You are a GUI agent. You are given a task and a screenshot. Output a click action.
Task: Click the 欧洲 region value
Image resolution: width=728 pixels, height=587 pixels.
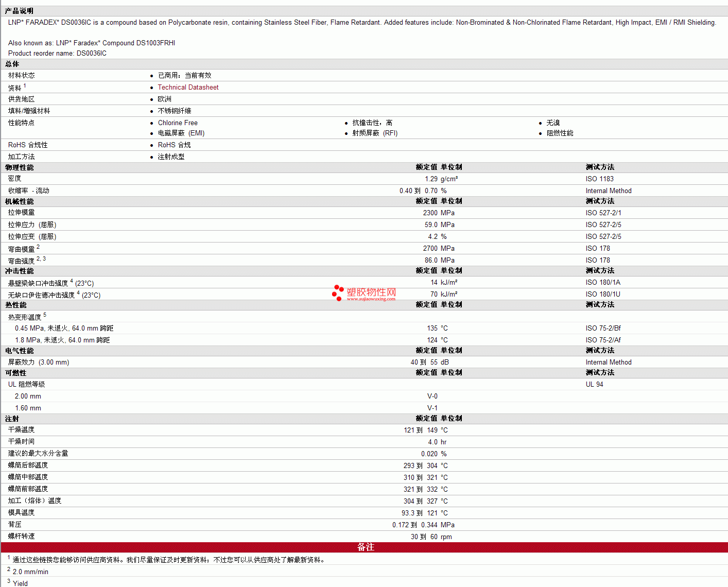pyautogui.click(x=165, y=99)
